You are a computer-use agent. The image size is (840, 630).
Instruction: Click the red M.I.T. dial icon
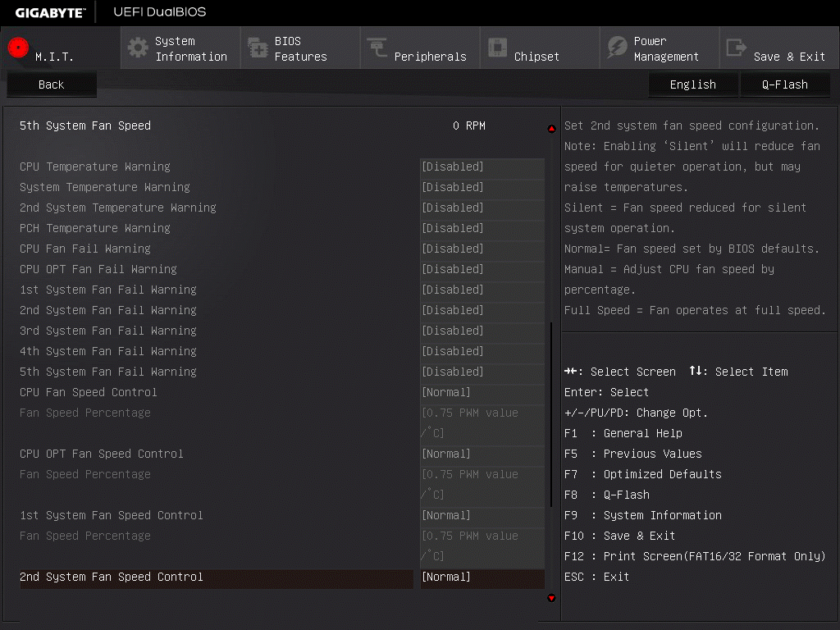point(18,48)
